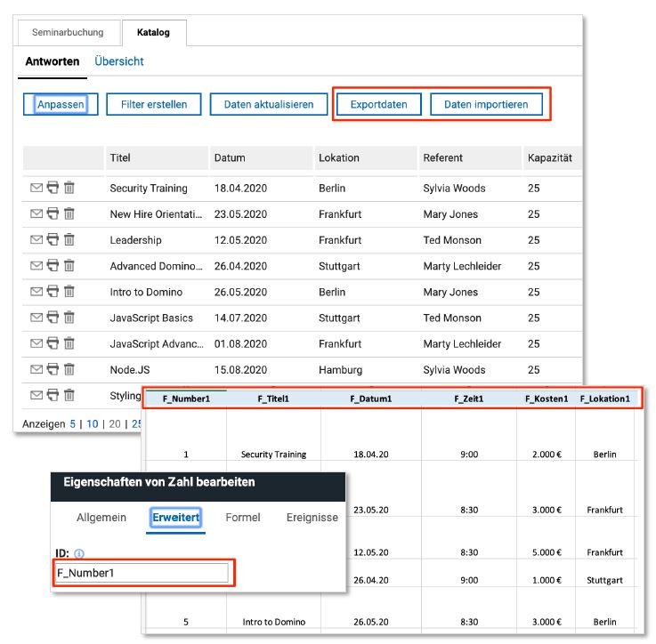This screenshot has width=656, height=644.
Task: Select spreadsheet header cell F_Kosten1
Action: [x=547, y=398]
